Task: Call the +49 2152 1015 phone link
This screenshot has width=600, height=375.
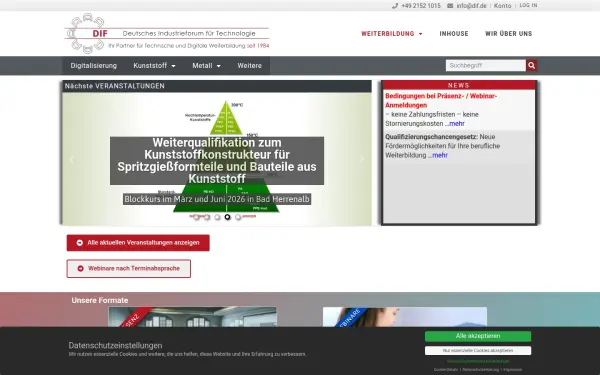Action: click(421, 6)
